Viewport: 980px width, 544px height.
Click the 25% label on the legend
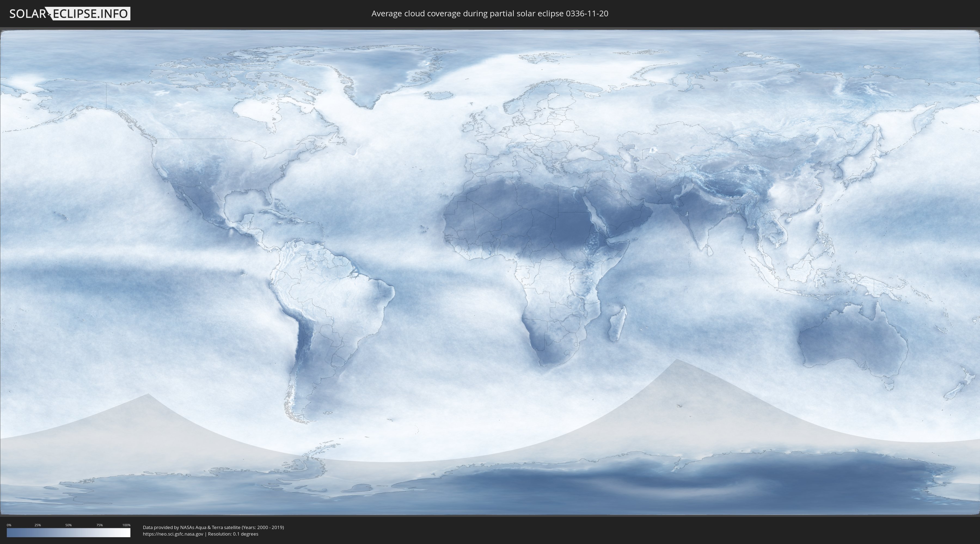tap(38, 525)
